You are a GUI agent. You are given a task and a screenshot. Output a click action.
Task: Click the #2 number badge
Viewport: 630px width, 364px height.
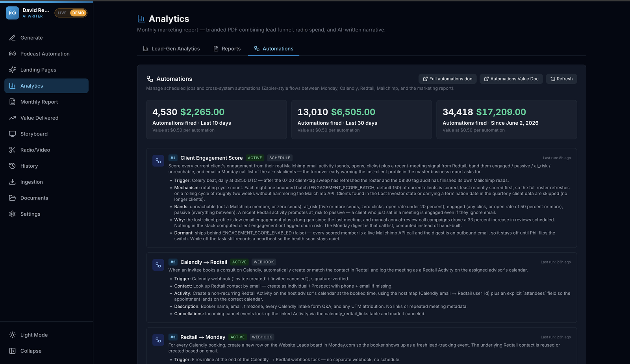pos(173,262)
